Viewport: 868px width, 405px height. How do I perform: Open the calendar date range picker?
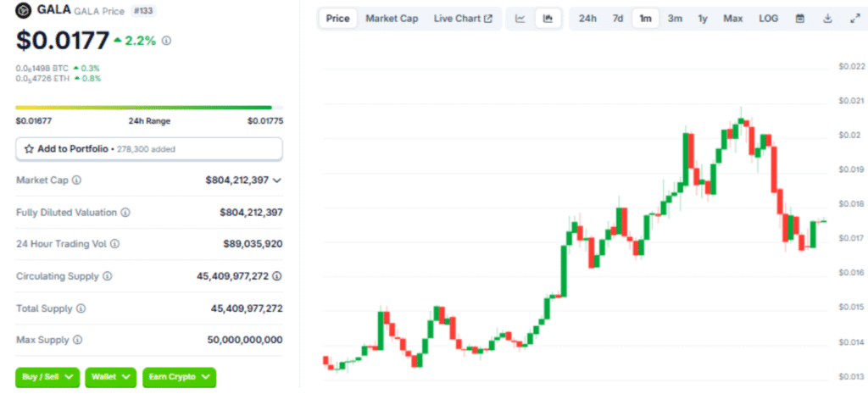coord(799,19)
